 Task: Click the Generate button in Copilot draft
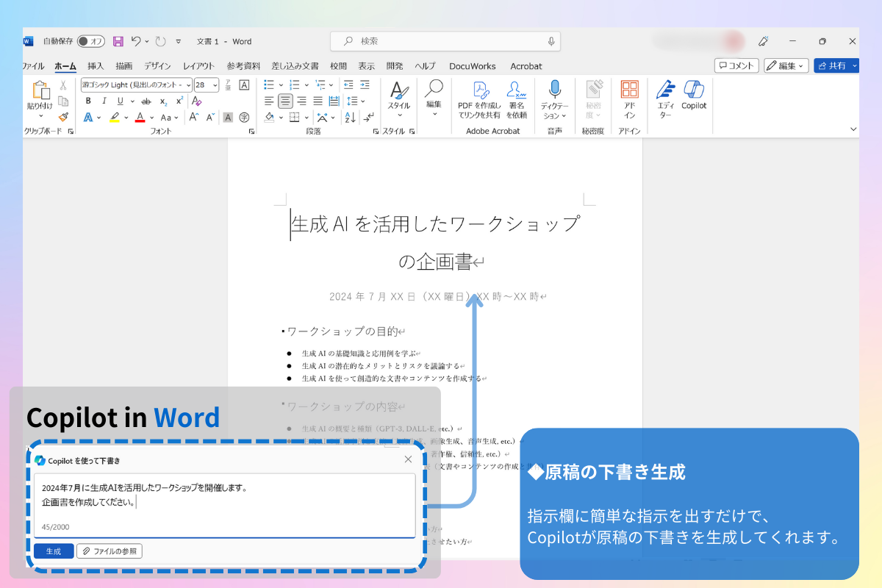(x=54, y=551)
